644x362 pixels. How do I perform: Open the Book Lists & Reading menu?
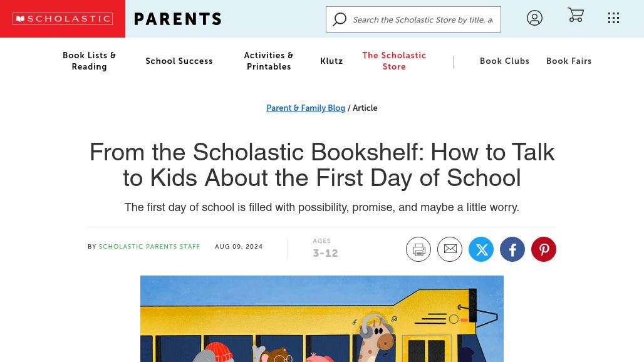click(89, 61)
